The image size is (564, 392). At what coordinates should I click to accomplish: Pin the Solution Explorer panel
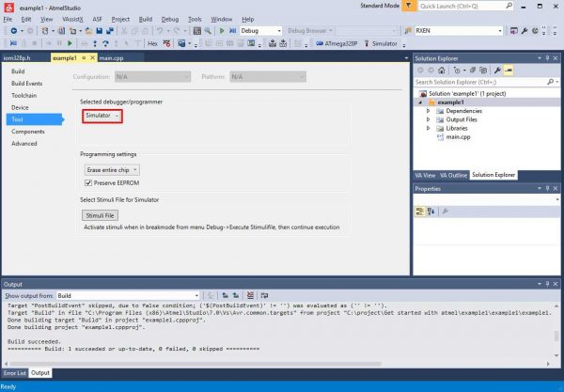(547, 58)
